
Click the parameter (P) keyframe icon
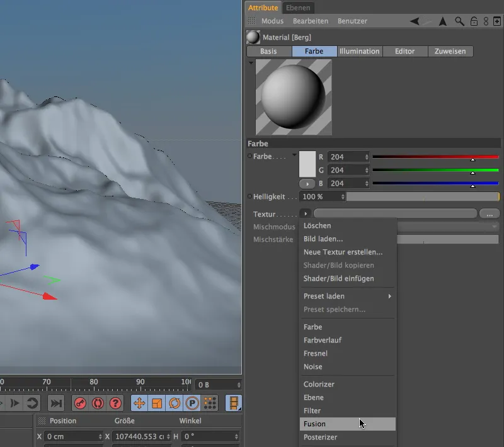(x=192, y=404)
